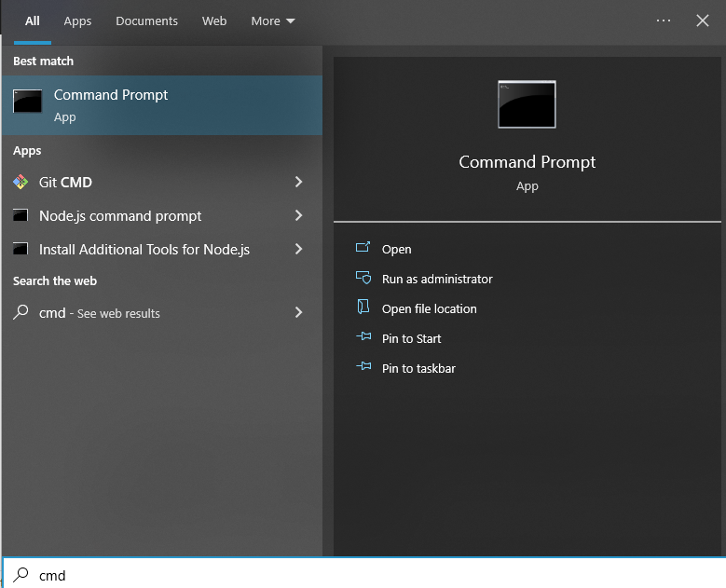Switch to the Web tab
Viewport: 726px width, 588px height.
pyautogui.click(x=214, y=21)
